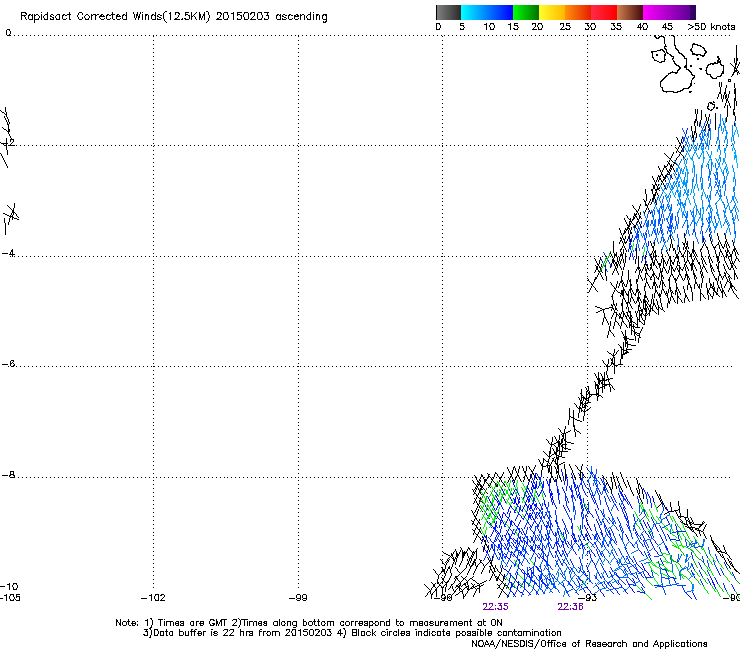Click the green 15-20 knots legend swatch
The image size is (740, 650).
526,12
